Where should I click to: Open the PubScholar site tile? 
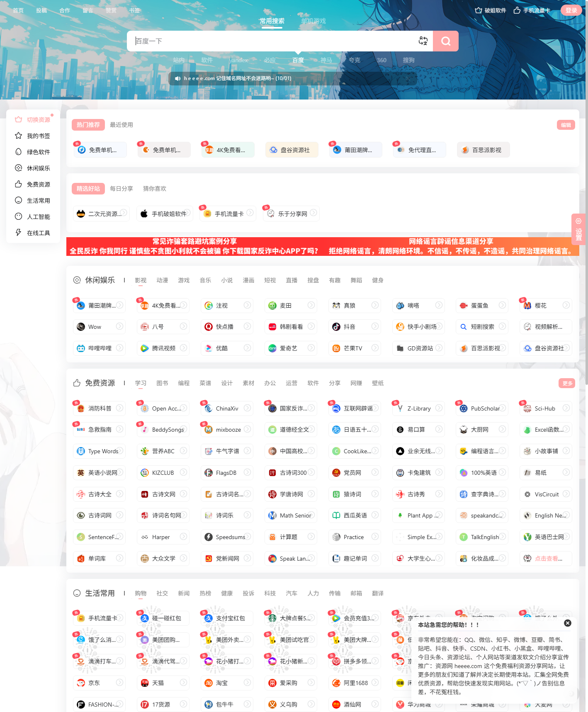(x=482, y=408)
